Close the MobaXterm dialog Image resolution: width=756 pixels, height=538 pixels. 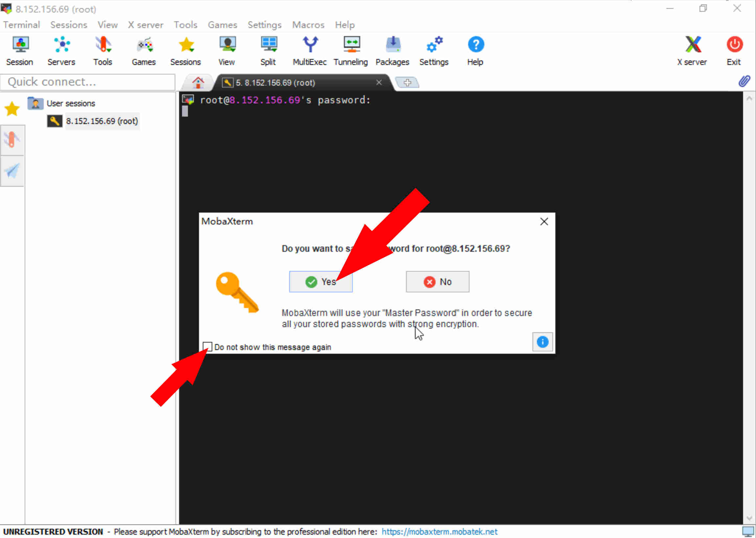(x=544, y=221)
